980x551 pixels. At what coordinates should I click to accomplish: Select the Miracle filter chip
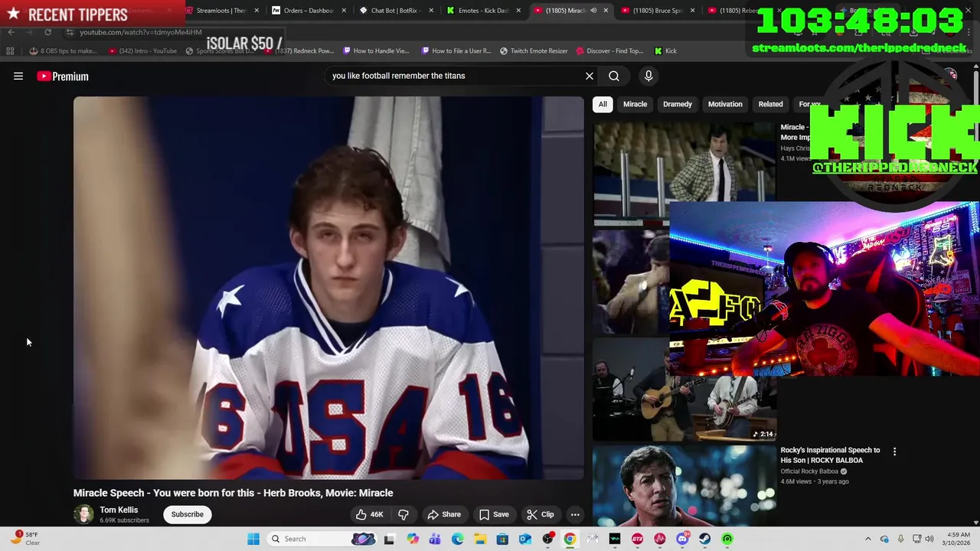click(x=635, y=104)
